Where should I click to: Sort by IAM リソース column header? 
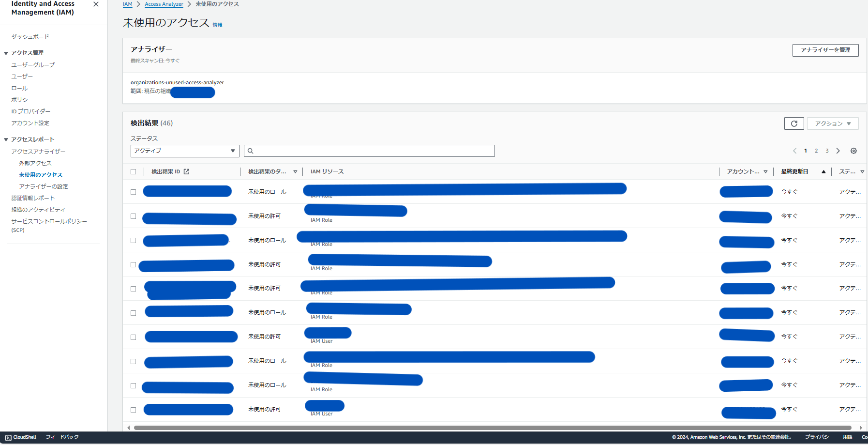pos(327,171)
